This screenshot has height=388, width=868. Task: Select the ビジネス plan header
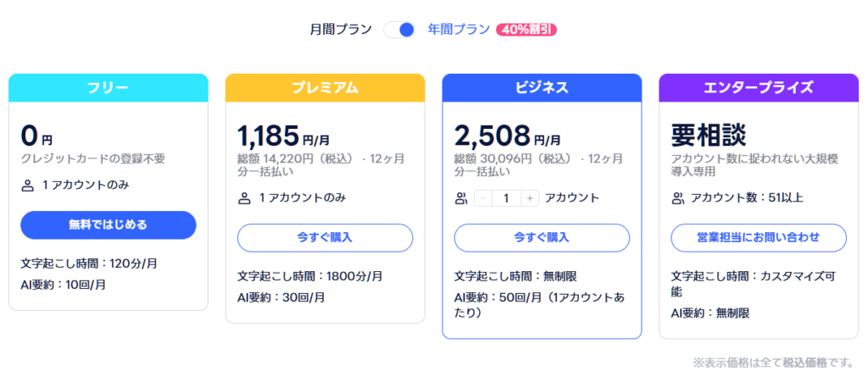(x=542, y=88)
